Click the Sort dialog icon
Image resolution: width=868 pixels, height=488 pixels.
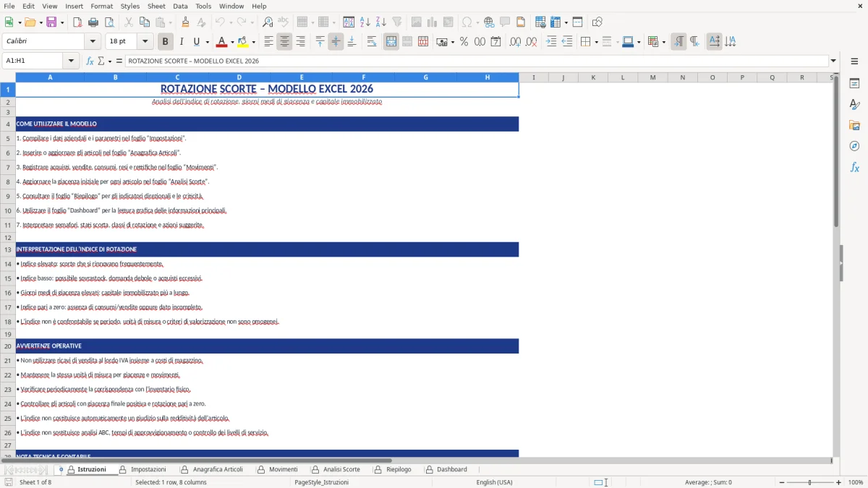click(x=349, y=22)
